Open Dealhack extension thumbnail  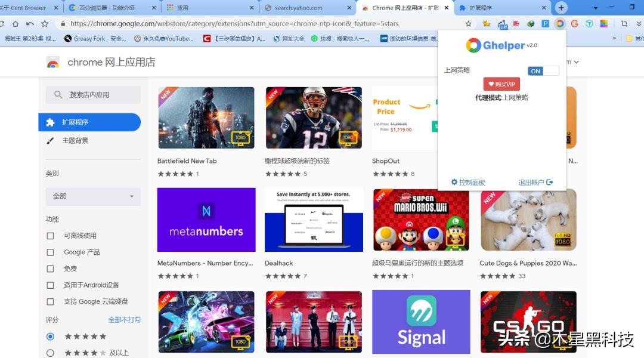(314, 220)
